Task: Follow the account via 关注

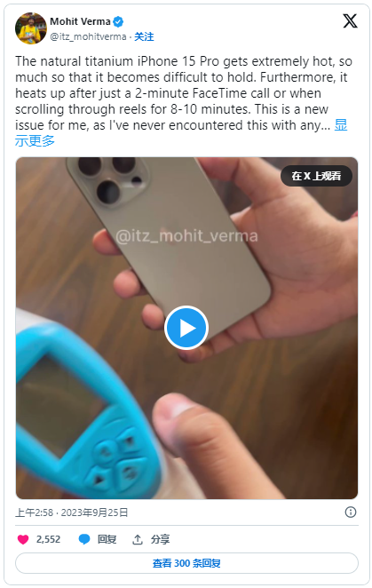Action: [x=144, y=36]
